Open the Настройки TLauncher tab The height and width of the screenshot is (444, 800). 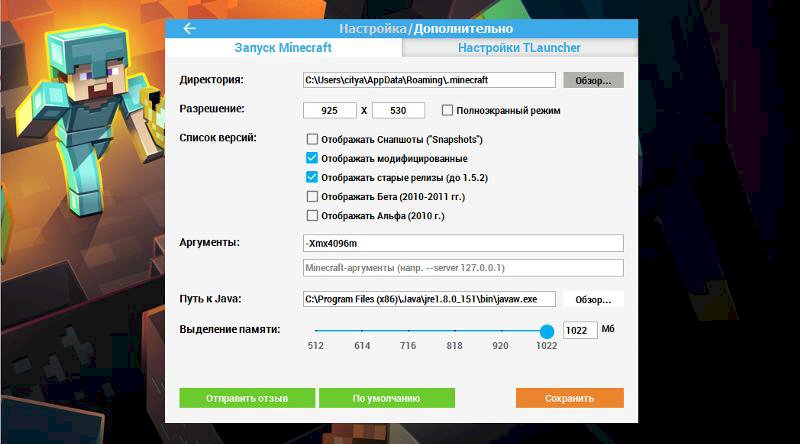519,48
